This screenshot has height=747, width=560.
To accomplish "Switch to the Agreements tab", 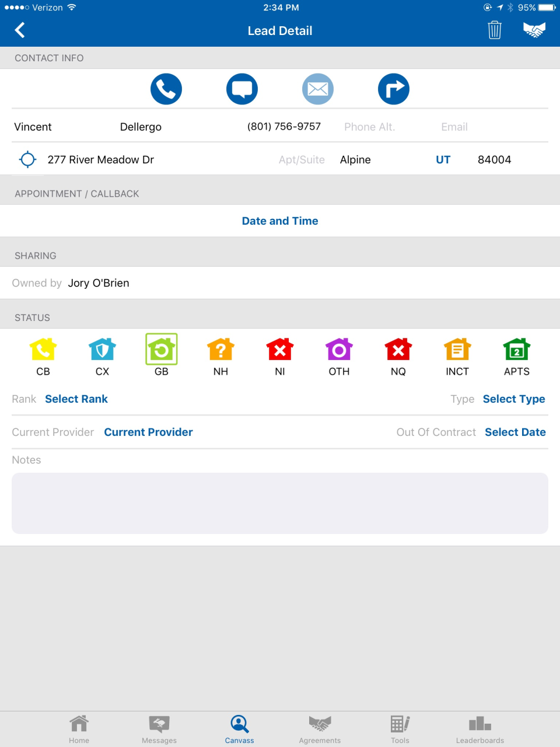I will tap(320, 728).
